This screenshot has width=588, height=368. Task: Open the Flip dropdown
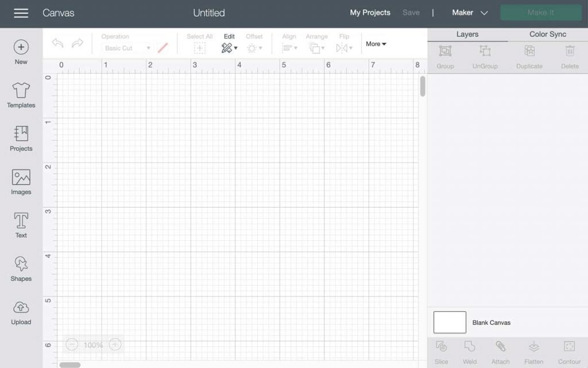click(x=344, y=48)
